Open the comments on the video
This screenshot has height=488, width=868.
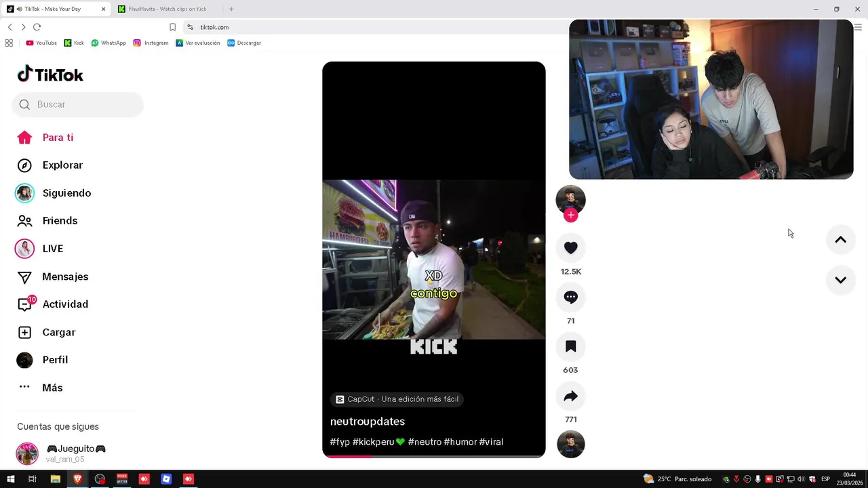click(570, 297)
